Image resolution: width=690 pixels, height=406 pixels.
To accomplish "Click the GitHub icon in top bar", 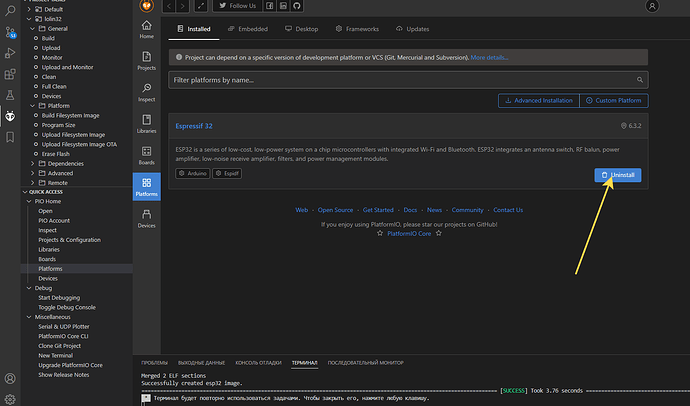I will click(x=296, y=6).
